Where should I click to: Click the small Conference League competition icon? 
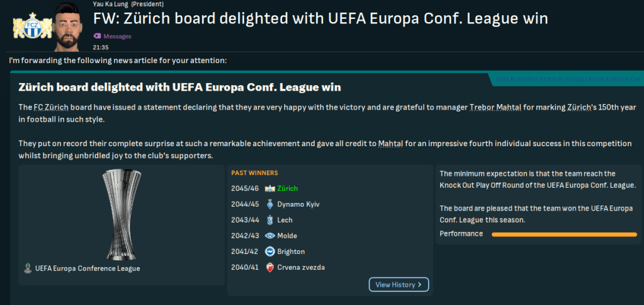(x=27, y=268)
